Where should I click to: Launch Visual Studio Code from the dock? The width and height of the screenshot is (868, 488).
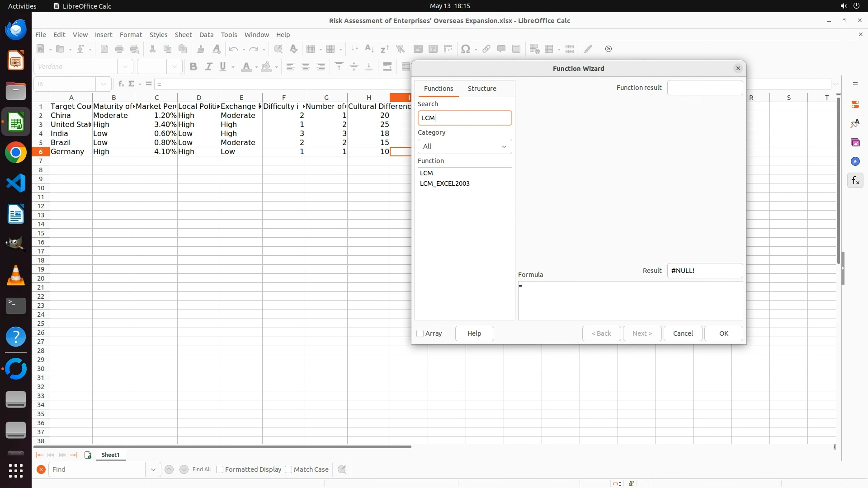pyautogui.click(x=16, y=183)
